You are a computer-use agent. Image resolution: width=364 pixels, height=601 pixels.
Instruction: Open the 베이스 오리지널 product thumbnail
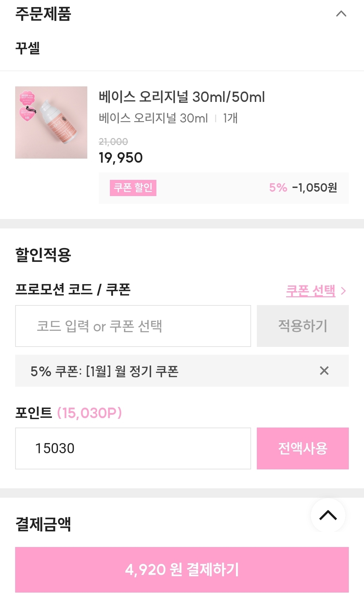[51, 122]
